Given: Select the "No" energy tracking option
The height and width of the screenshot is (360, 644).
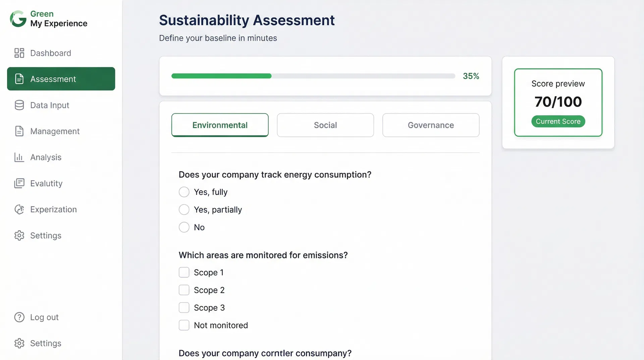Looking at the screenshot, I should point(184,227).
